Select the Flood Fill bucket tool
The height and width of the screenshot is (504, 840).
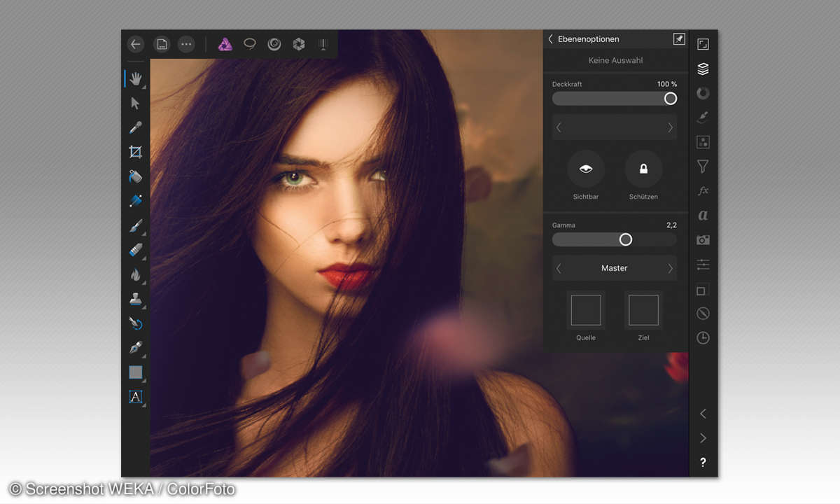pyautogui.click(x=136, y=176)
